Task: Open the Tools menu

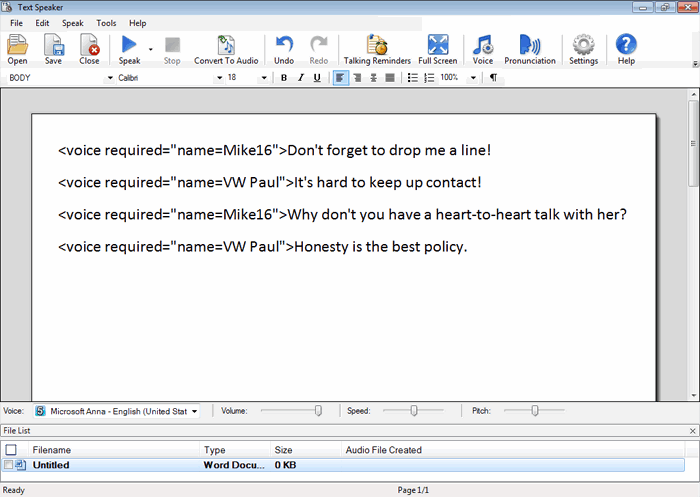Action: click(x=106, y=22)
